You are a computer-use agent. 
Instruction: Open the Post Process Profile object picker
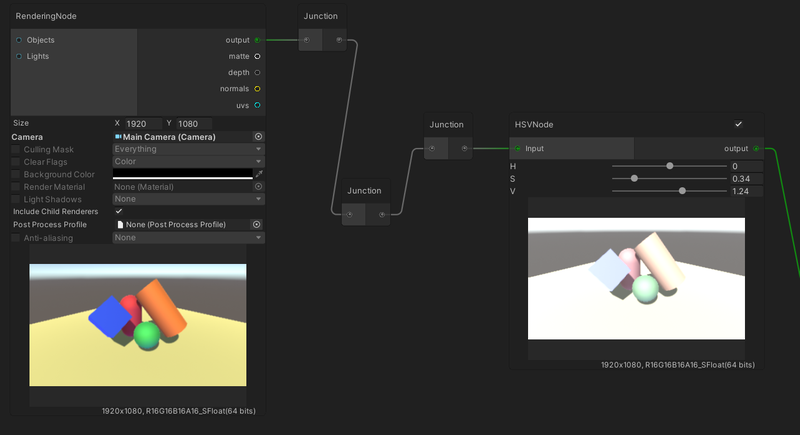click(x=256, y=225)
